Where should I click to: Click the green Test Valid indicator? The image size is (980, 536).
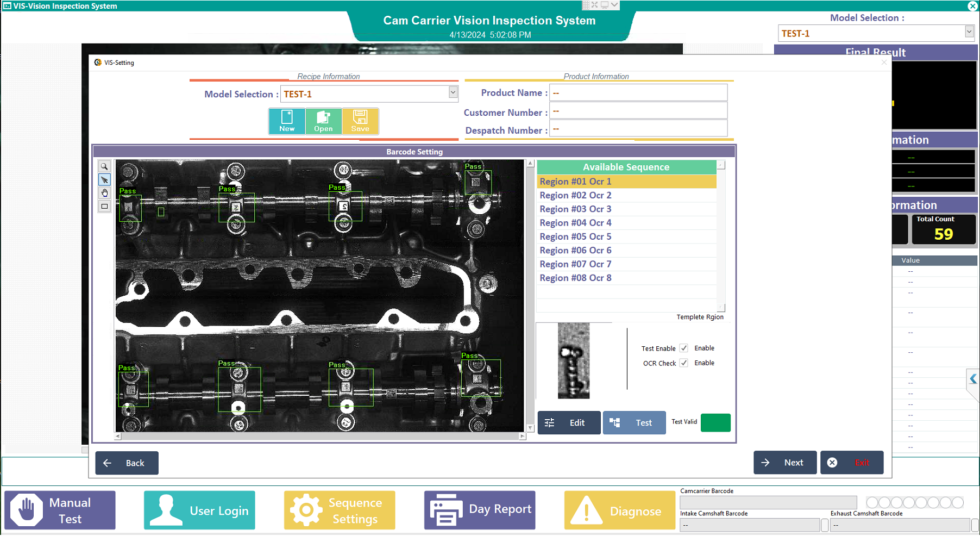[x=715, y=423]
